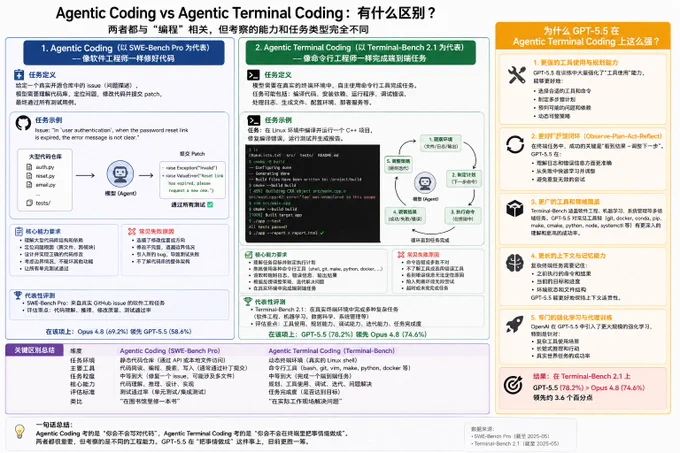Click the blue trophy icon beside 代表性评测

coord(18,295)
